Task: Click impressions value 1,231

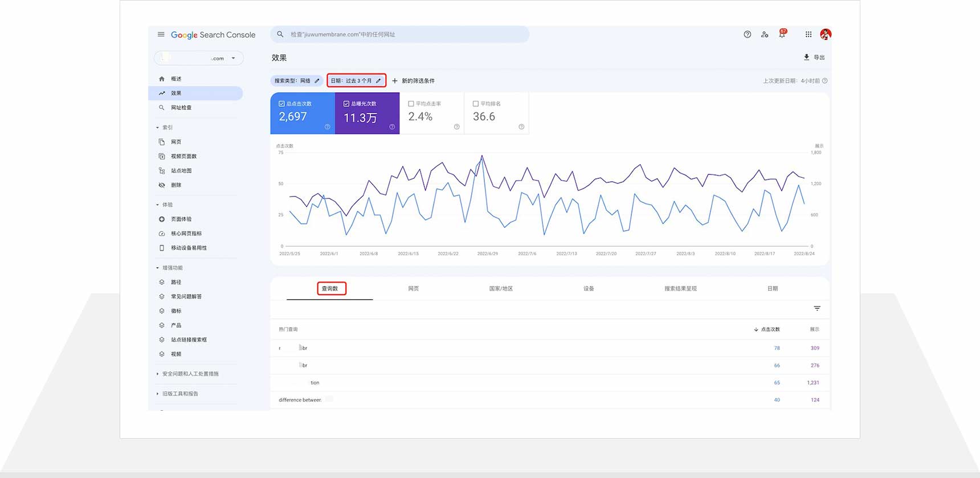Action: coord(813,383)
